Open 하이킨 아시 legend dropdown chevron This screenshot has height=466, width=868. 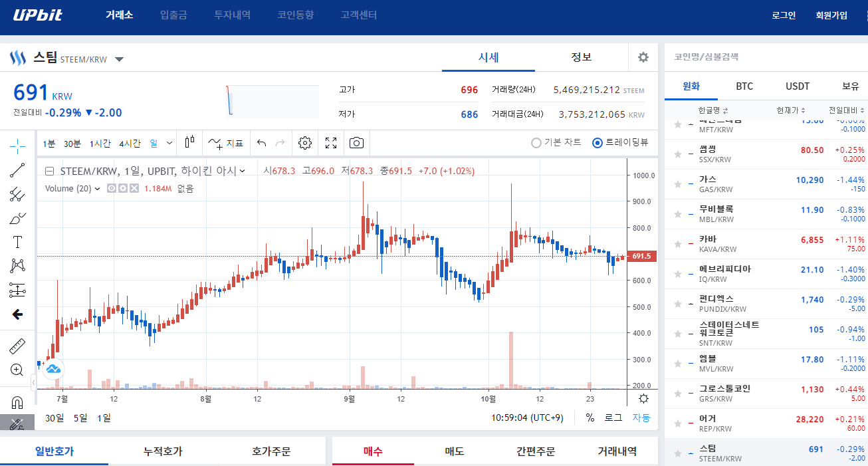pos(243,171)
